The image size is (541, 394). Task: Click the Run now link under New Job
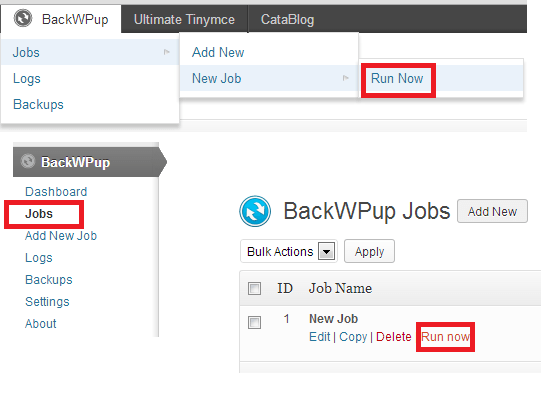(x=445, y=336)
